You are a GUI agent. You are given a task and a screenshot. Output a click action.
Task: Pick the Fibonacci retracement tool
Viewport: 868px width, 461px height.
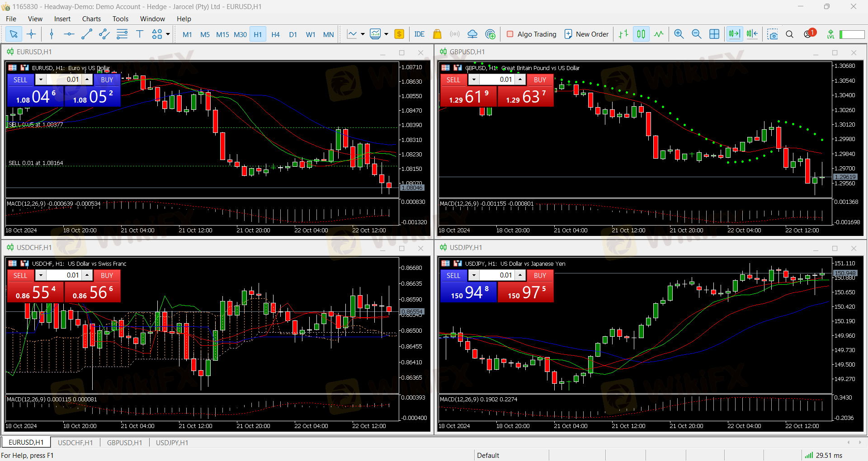coord(122,34)
